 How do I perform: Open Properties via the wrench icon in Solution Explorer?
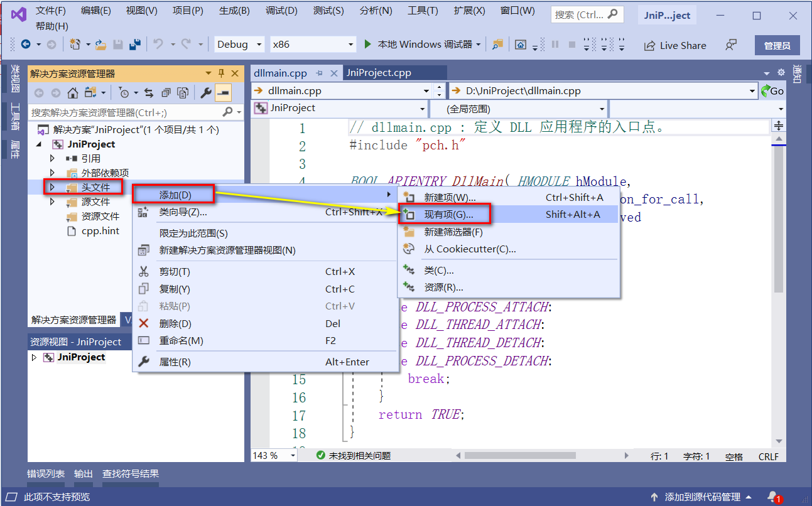(206, 93)
